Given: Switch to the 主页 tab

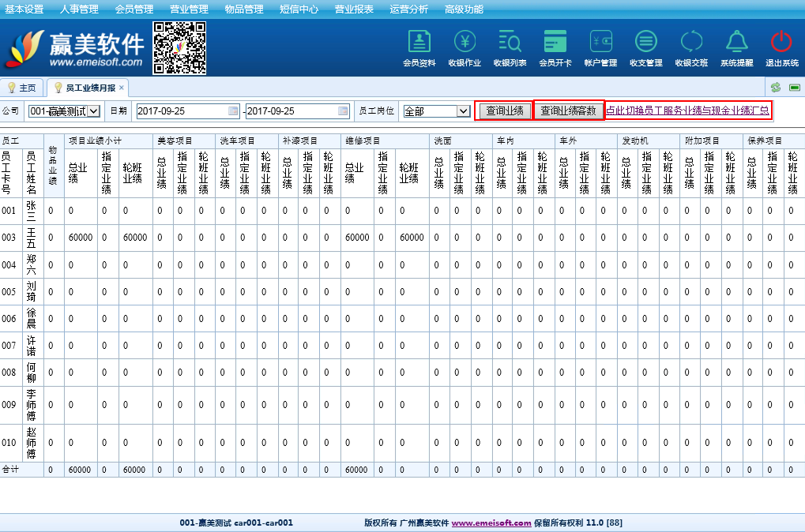Looking at the screenshot, I should coord(22,88).
